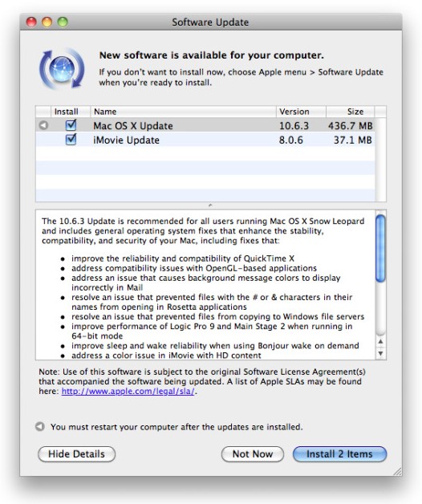Click the green zoom window button
The width and height of the screenshot is (422, 504).
63,22
